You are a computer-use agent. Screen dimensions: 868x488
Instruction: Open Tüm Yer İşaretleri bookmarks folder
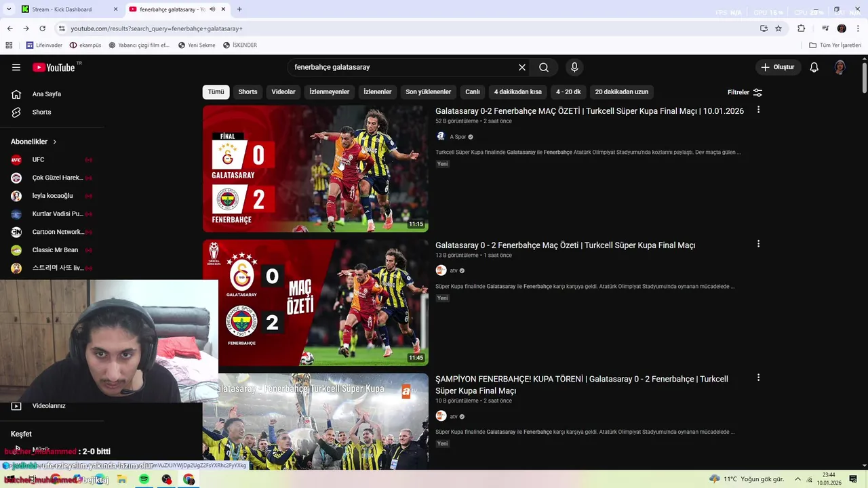(835, 45)
